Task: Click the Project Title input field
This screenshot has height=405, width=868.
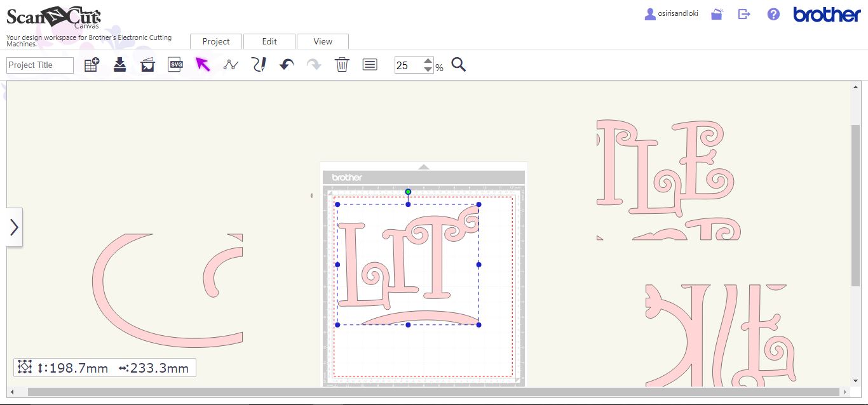Action: coord(38,65)
